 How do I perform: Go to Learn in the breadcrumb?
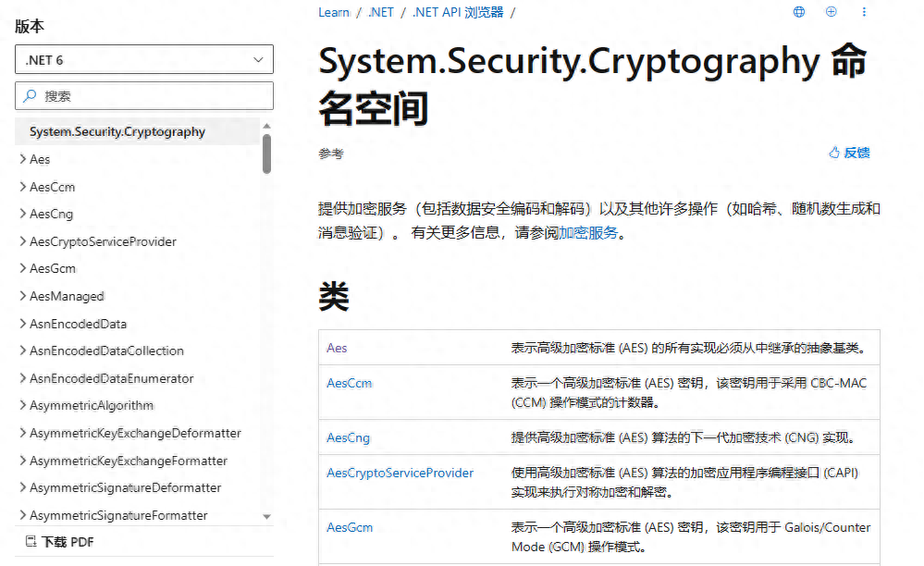click(x=334, y=12)
